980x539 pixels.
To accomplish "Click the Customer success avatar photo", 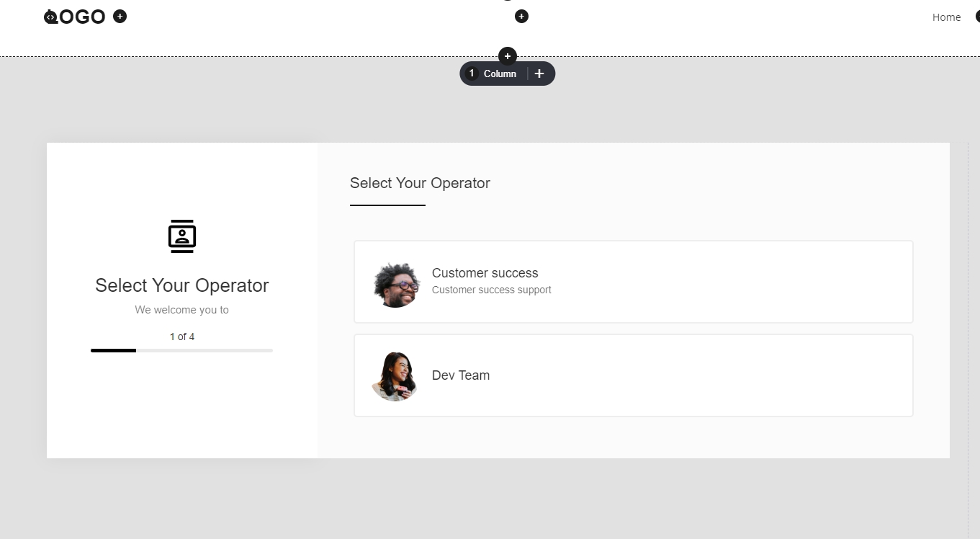I will (x=396, y=285).
